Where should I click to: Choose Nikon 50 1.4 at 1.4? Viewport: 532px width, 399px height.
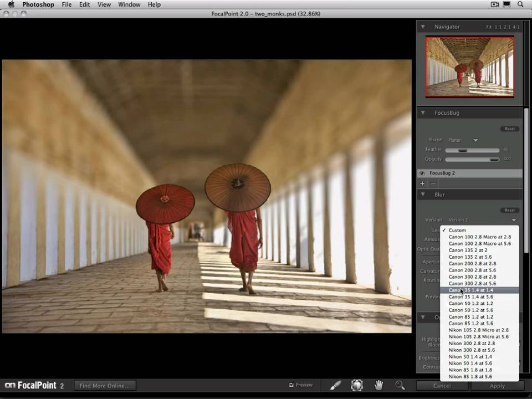[x=479, y=356]
